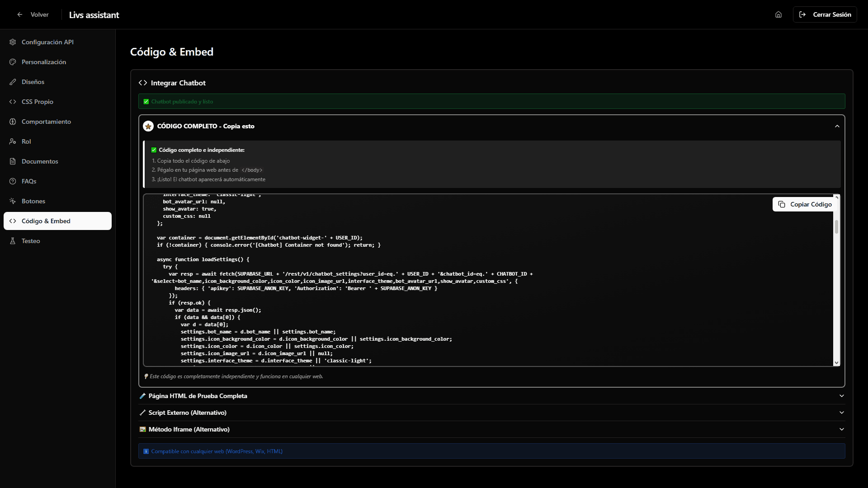Image resolution: width=868 pixels, height=488 pixels.
Task: Switch to the Testeo section
Action: [x=30, y=241]
